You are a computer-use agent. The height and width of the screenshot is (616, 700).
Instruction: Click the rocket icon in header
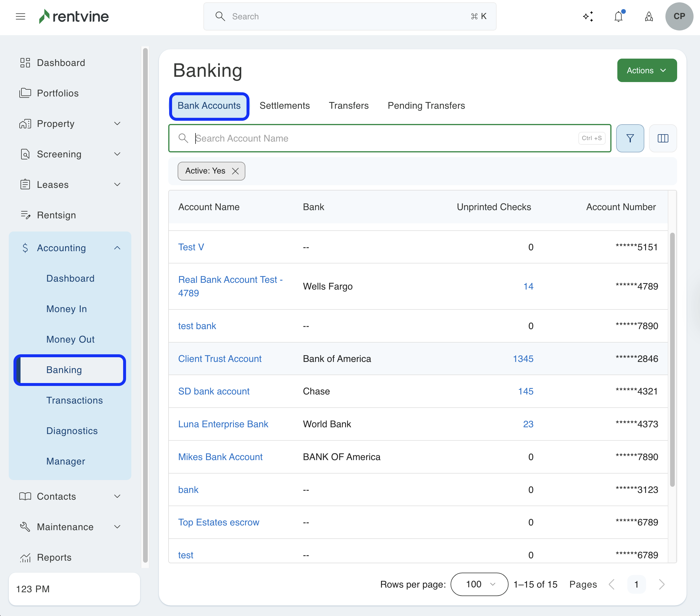[x=649, y=16]
